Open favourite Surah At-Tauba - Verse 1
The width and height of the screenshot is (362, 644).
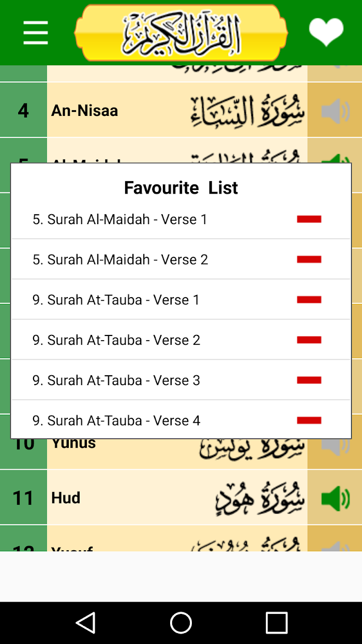click(116, 300)
